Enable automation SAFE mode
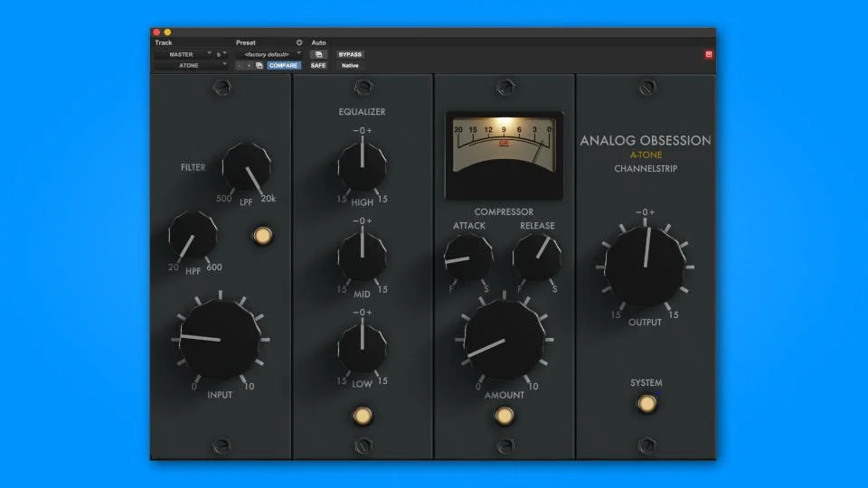This screenshot has height=488, width=868. point(318,65)
